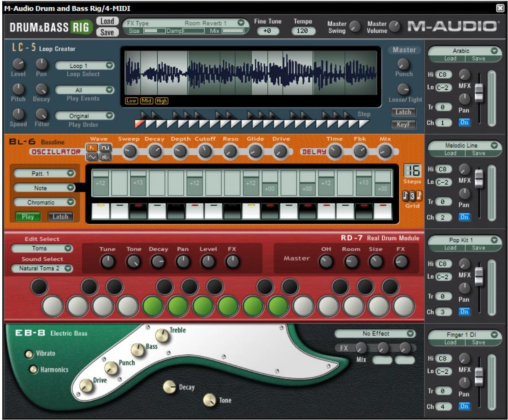Toggle the Arabic channel On button

(x=464, y=123)
